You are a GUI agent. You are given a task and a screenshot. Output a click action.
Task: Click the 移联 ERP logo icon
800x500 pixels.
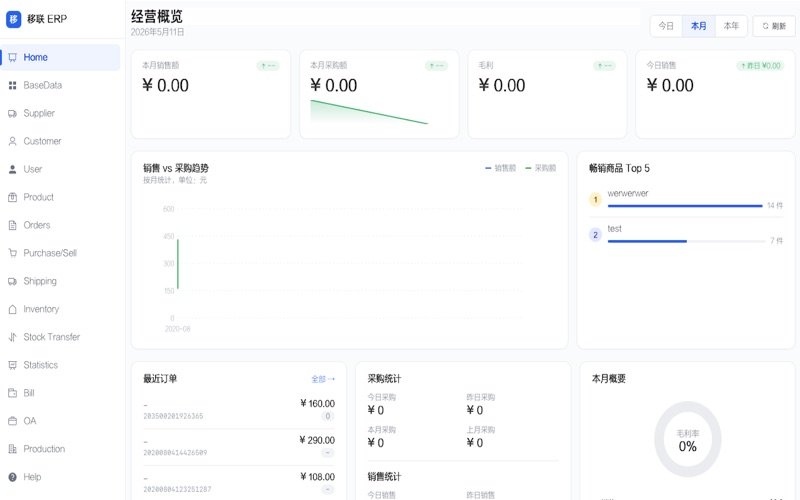tap(13, 19)
